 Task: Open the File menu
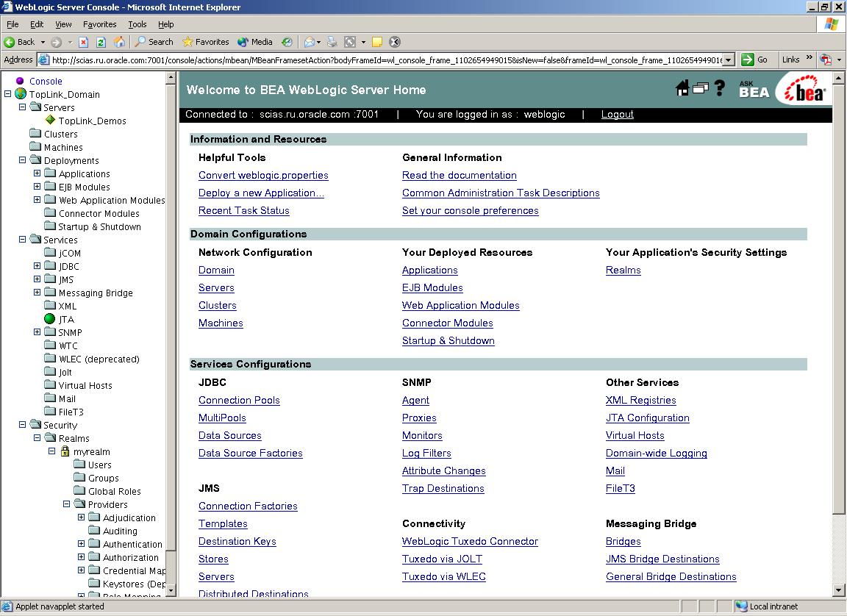[12, 24]
